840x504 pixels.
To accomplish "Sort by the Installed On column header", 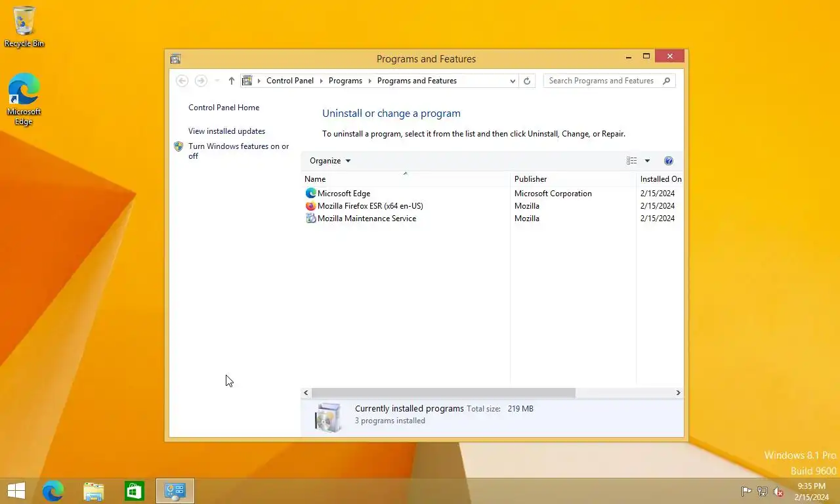I will (660, 179).
